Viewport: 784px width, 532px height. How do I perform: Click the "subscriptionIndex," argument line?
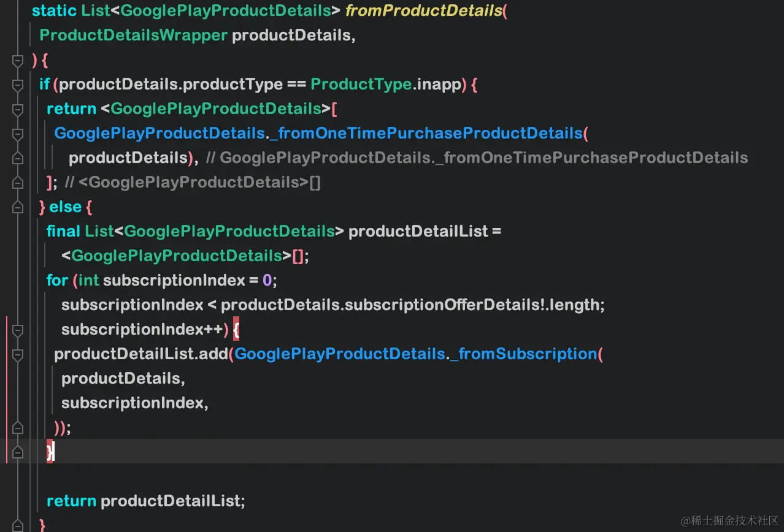(135, 403)
